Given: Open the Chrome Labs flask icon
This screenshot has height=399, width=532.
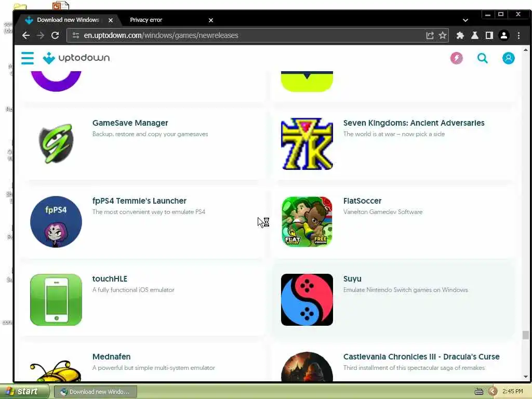Looking at the screenshot, I should coord(475,35).
